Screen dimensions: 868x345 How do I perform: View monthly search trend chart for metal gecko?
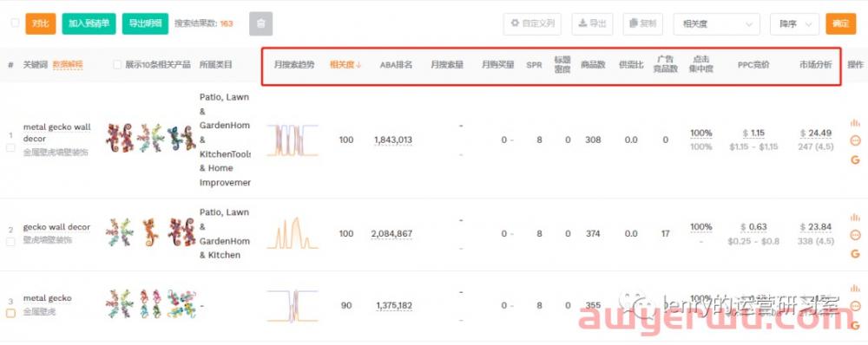(293, 305)
